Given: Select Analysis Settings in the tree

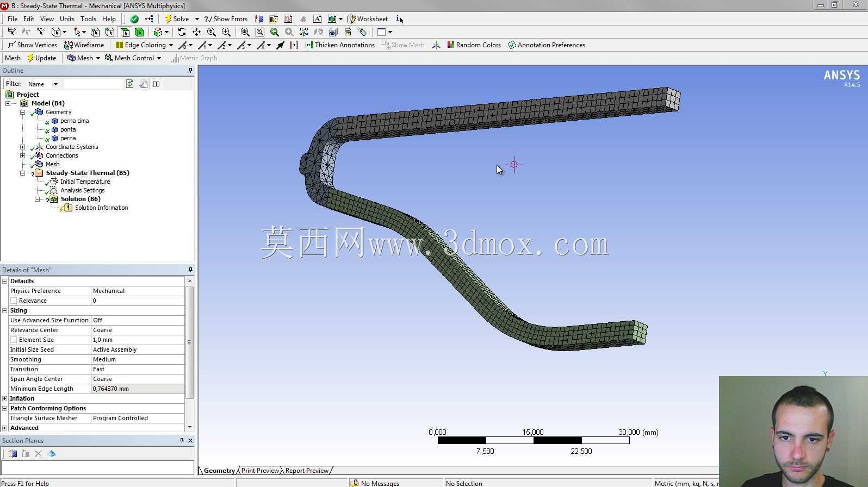Looking at the screenshot, I should pyautogui.click(x=82, y=190).
